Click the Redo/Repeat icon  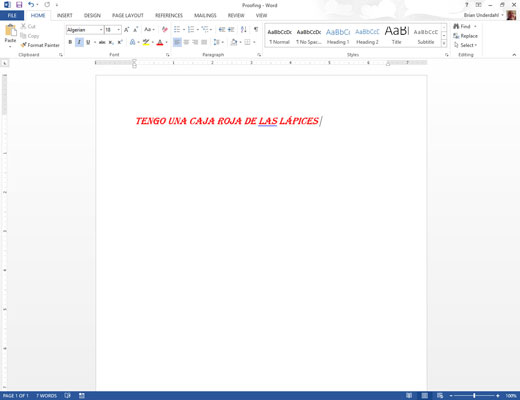47,5
